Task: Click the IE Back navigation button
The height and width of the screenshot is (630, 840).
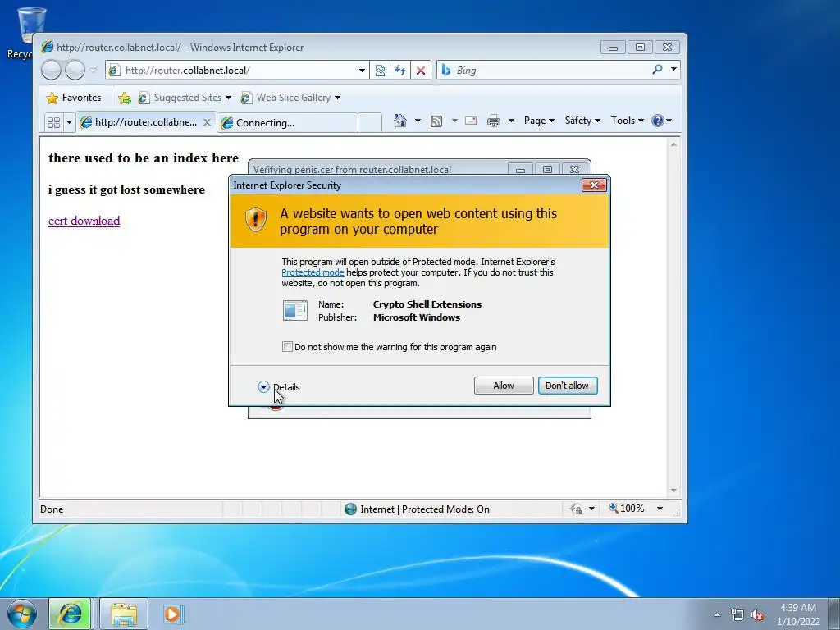Action: [x=52, y=71]
